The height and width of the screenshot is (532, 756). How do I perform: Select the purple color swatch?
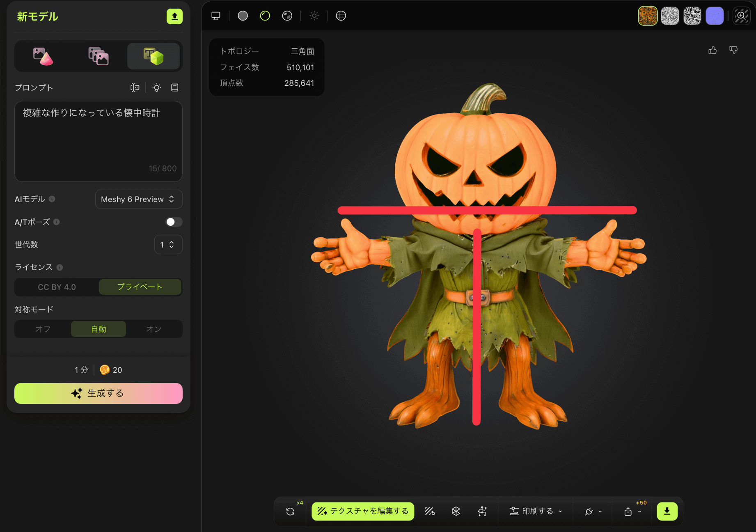click(714, 16)
